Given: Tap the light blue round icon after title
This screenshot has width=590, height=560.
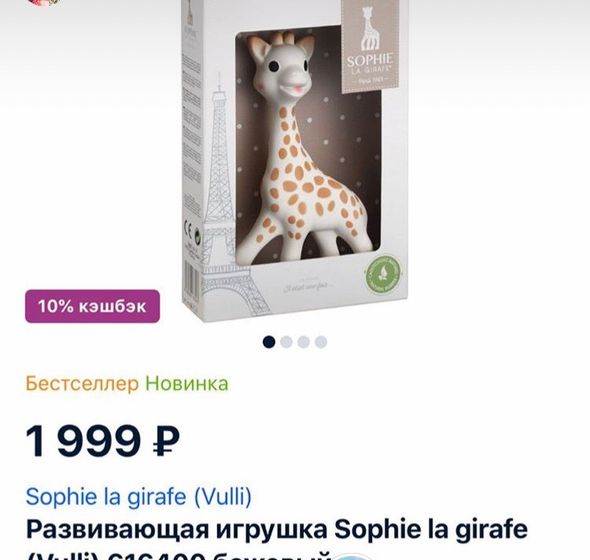Looking at the screenshot, I should (352, 556).
